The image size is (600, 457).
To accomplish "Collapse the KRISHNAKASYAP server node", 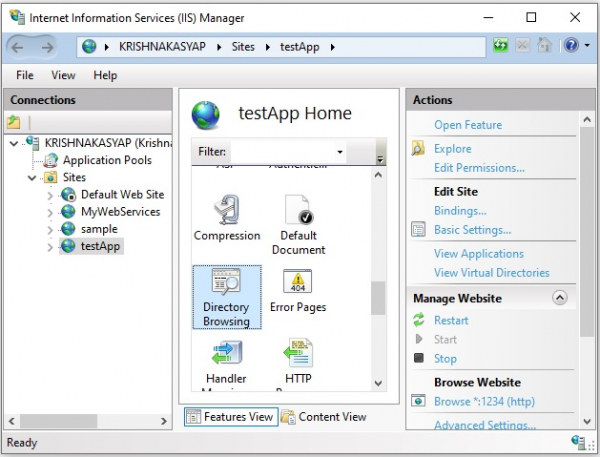I will pos(14,144).
